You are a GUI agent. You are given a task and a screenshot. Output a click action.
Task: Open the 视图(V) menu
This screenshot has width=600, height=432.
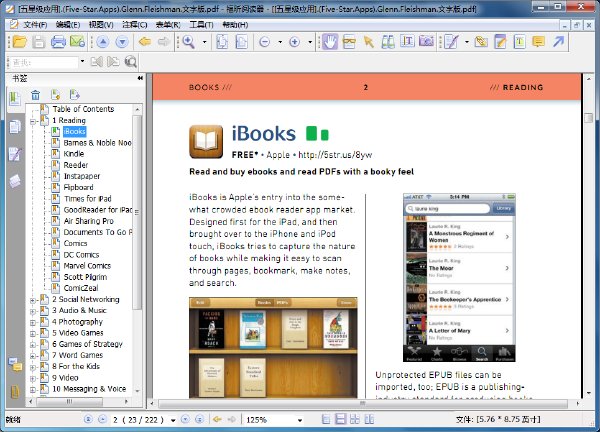click(x=101, y=25)
